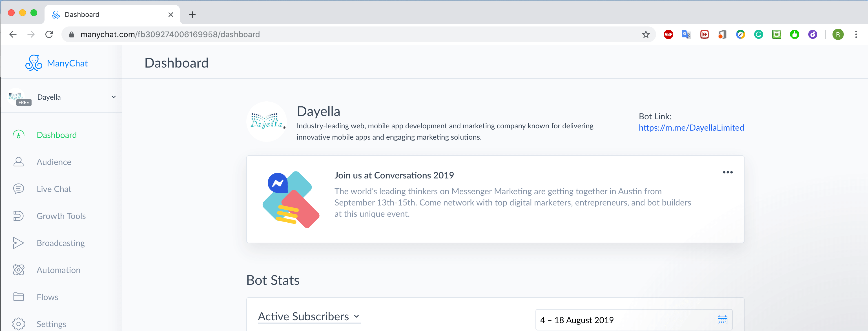The image size is (868, 331).
Task: Open Settings menu item label
Action: point(51,324)
